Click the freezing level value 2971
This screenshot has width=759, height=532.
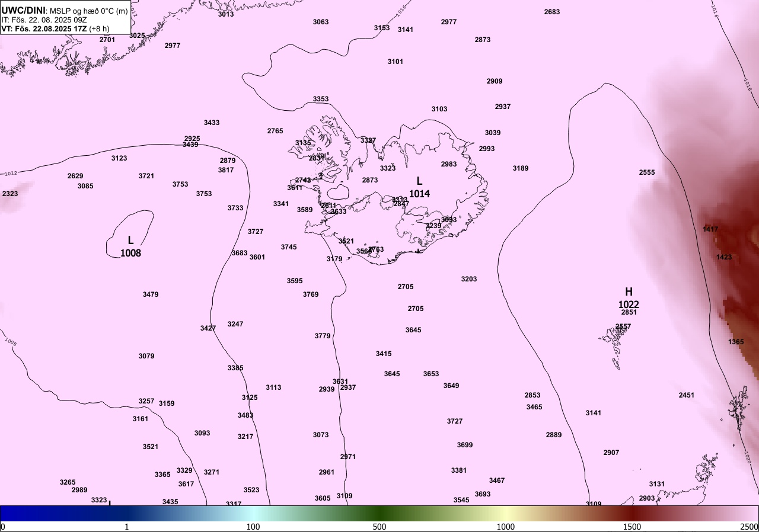[348, 457]
